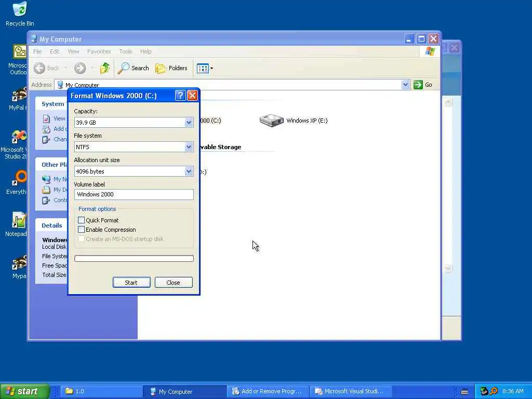This screenshot has height=399, width=532.
Task: Open the MyPal desktop shortcut near Outlook
Action: coord(18,98)
